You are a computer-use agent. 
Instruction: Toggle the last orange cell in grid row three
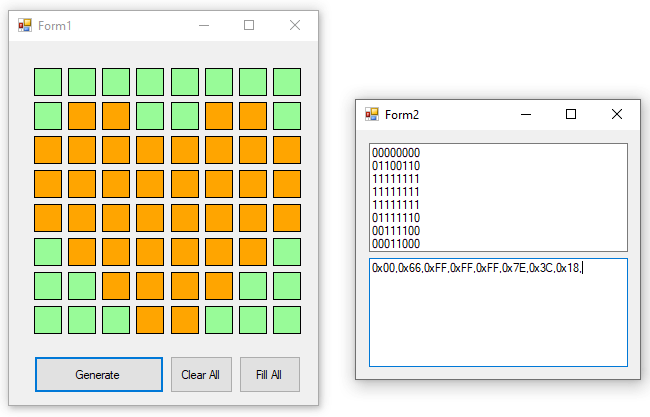287,150
